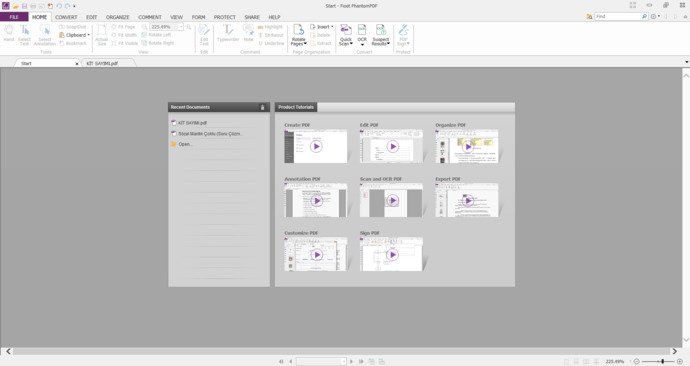Activate the Select Annotation tool
Screen dimensions: 690x366
(44, 35)
